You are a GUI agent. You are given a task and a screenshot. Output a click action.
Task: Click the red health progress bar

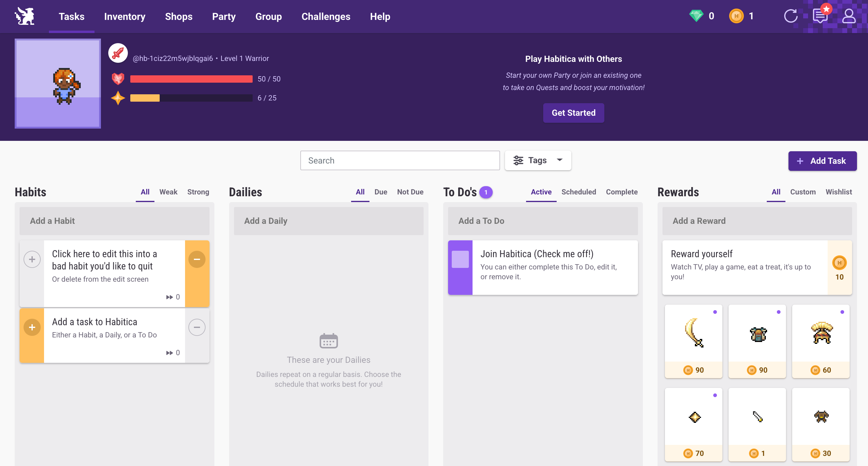191,79
